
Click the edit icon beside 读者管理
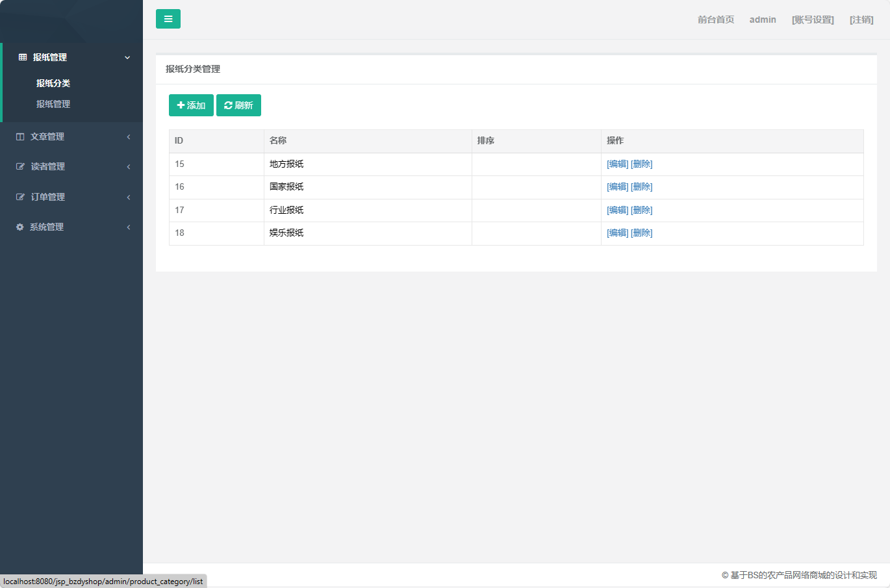20,166
